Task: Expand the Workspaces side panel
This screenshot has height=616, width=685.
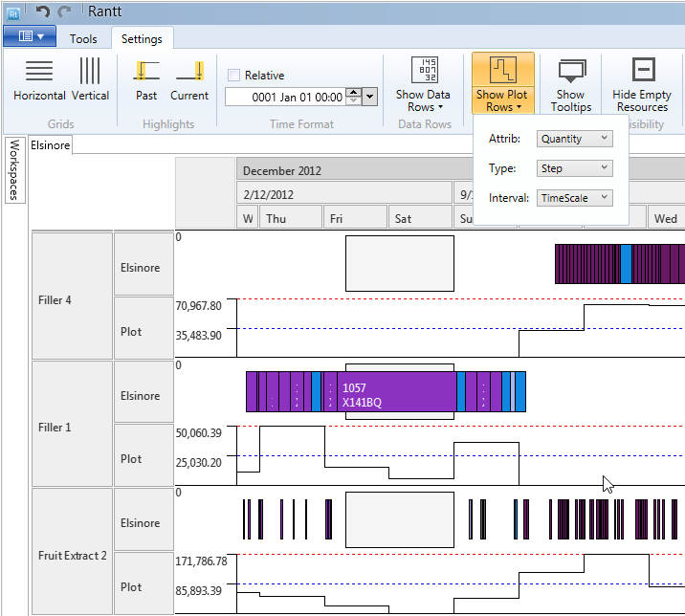Action: [14, 170]
